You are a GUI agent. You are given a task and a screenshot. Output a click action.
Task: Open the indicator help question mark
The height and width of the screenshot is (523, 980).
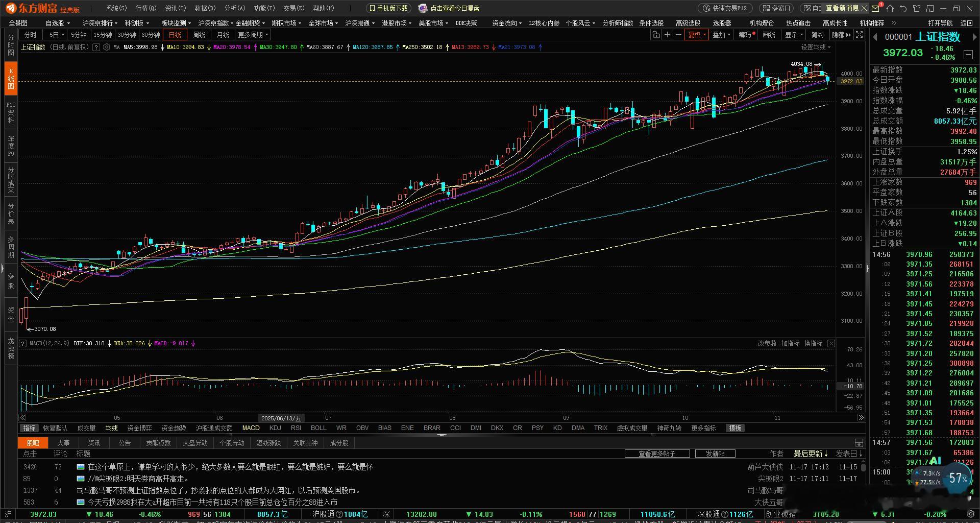tap(96, 47)
